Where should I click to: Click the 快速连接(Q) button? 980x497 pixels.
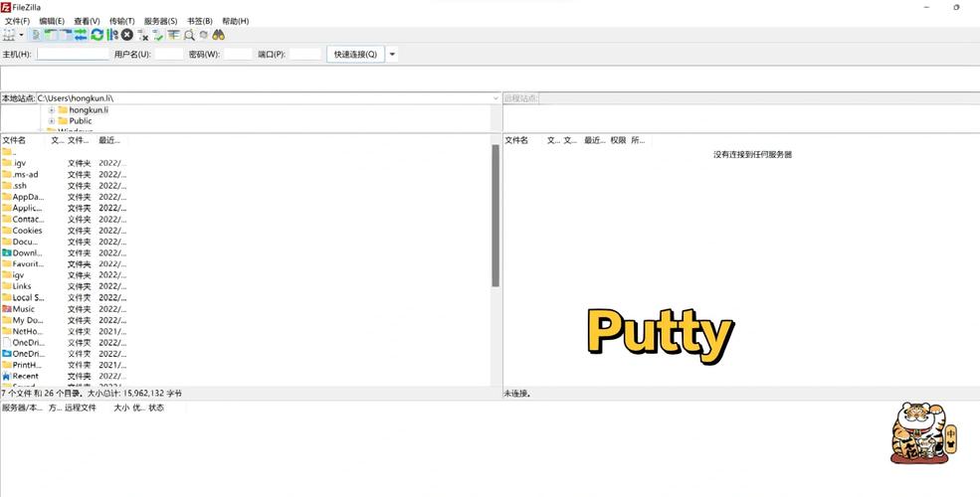[355, 55]
